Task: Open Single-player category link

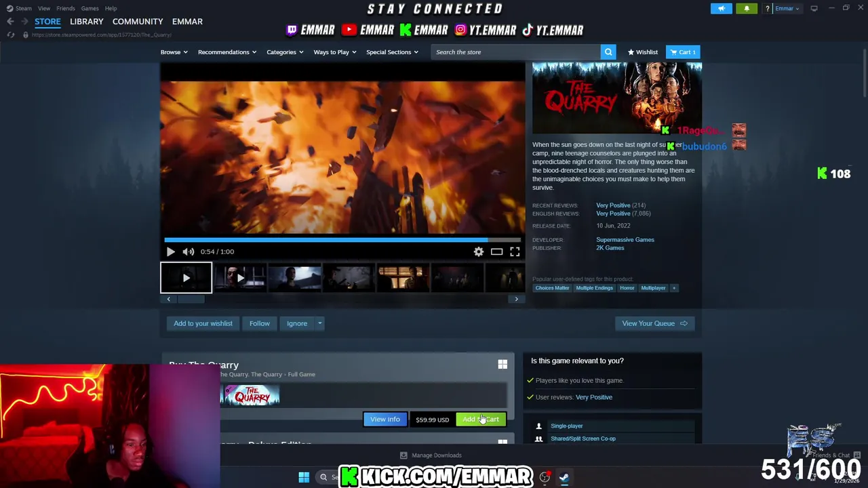Action: coord(567,426)
